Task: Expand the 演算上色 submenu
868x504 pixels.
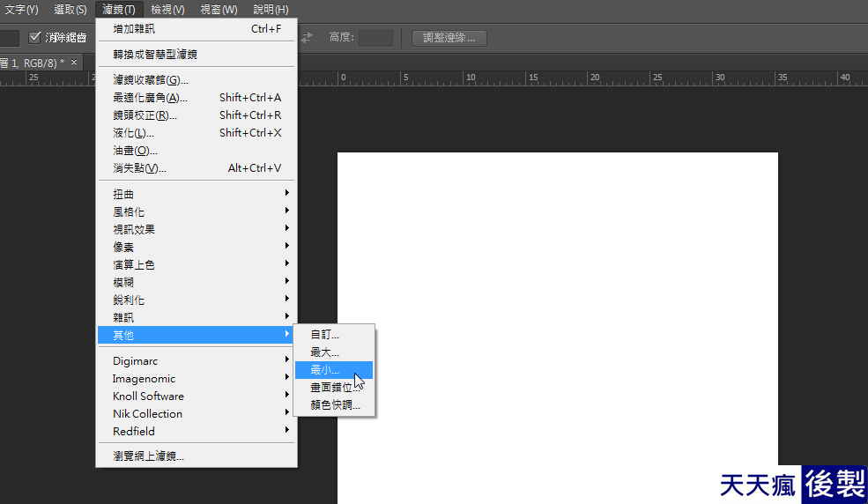Action: pyautogui.click(x=197, y=264)
